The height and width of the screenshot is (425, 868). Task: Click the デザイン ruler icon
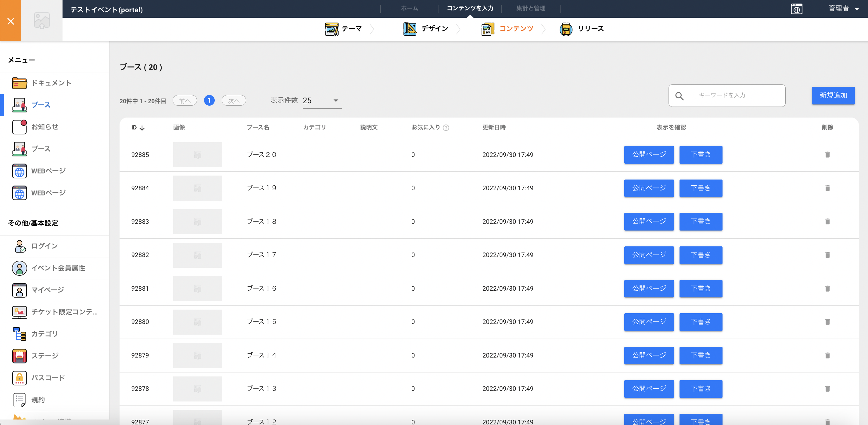(410, 29)
